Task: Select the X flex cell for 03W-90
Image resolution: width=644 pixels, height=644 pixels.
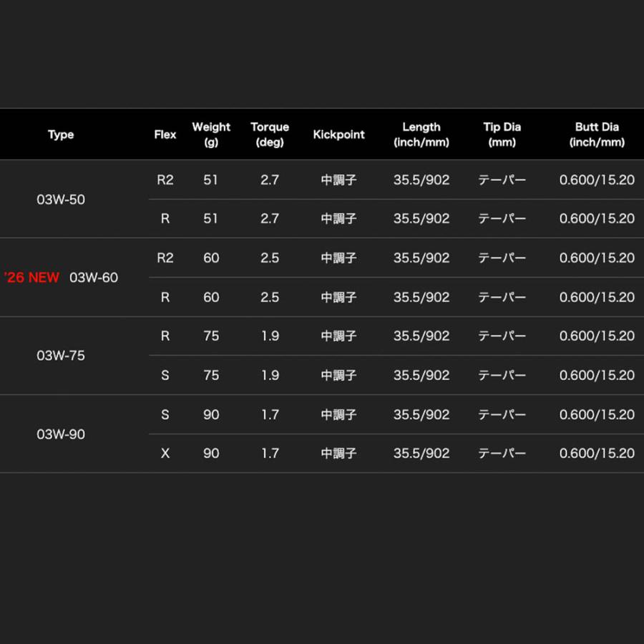Action: tap(165, 454)
